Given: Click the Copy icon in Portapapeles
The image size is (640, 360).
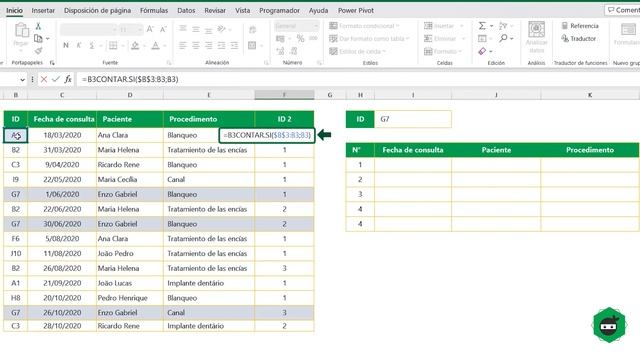Looking at the screenshot, I should click(38, 38).
